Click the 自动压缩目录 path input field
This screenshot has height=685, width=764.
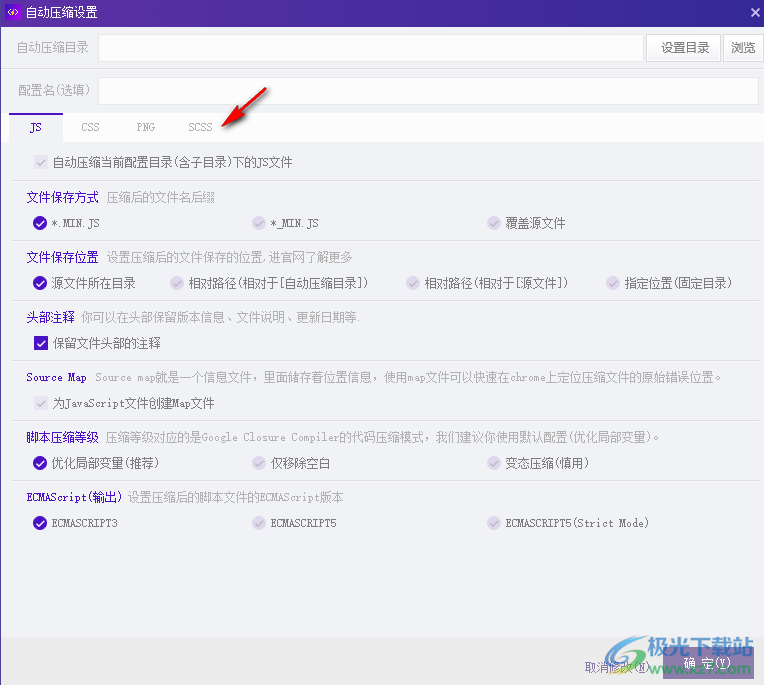(x=371, y=48)
